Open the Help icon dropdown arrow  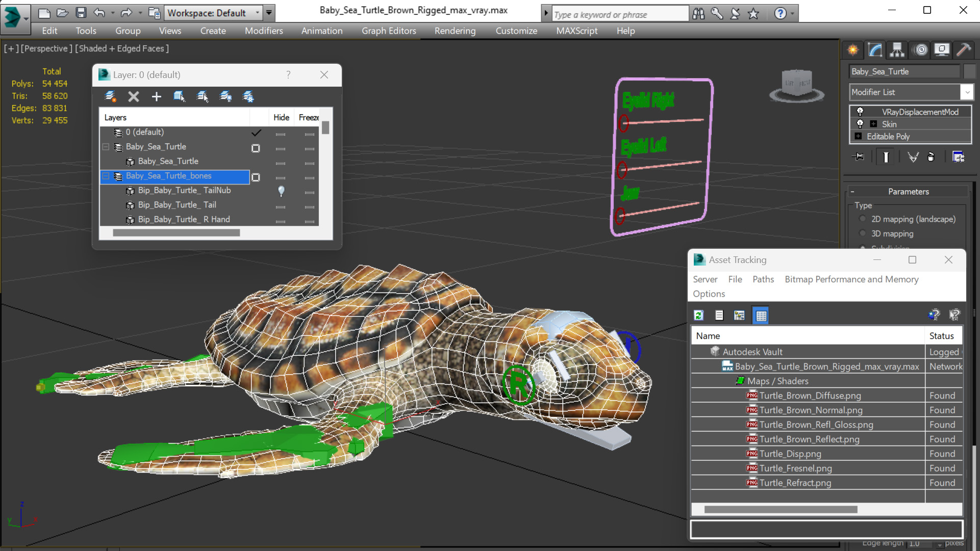(792, 14)
